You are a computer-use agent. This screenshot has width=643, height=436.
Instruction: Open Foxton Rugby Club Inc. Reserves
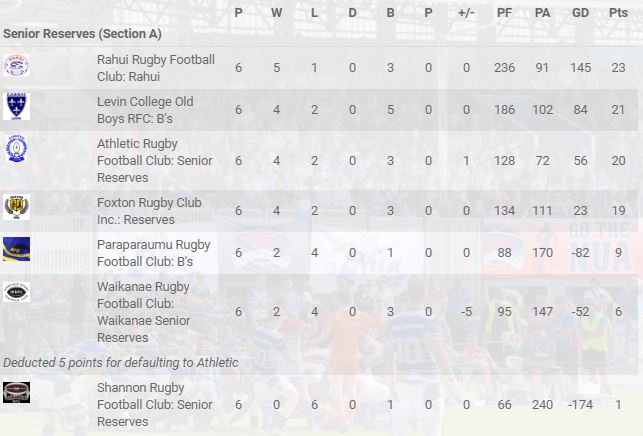149,211
